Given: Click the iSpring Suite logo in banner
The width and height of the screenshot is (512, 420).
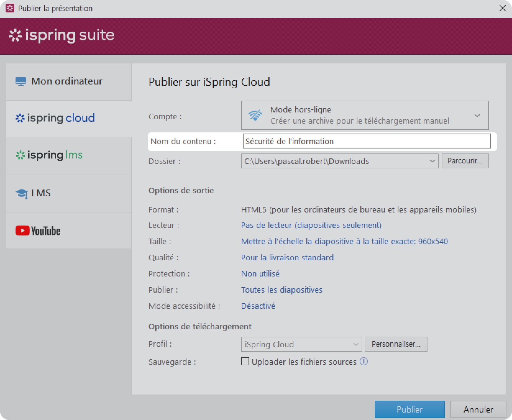Looking at the screenshot, I should (62, 35).
